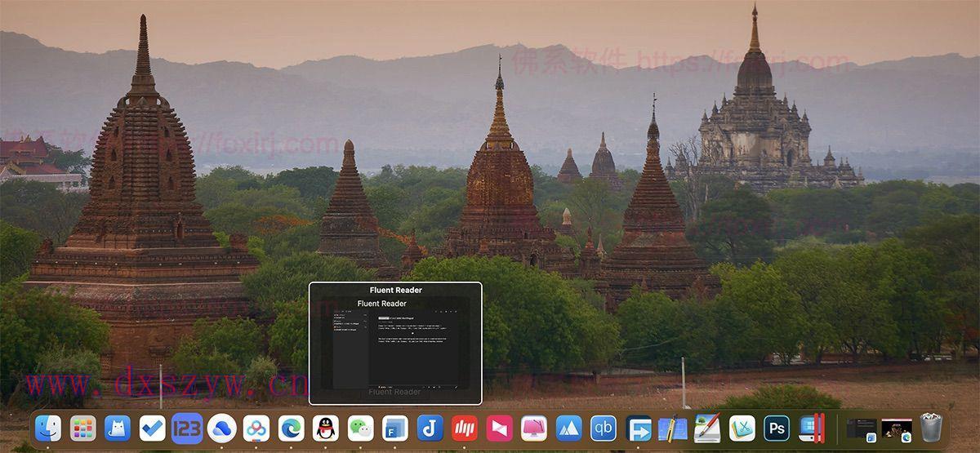Open the blue arrow migration app icon
This screenshot has width=980, height=453.
pos(639,428)
